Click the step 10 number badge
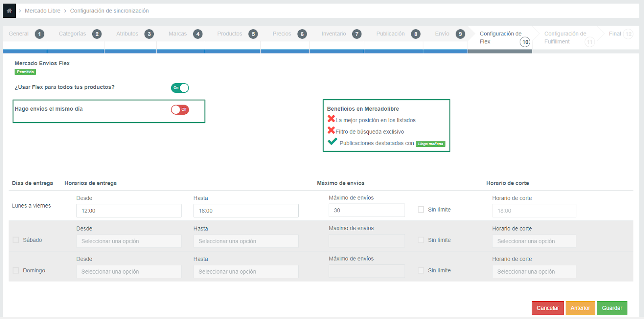 [525, 42]
